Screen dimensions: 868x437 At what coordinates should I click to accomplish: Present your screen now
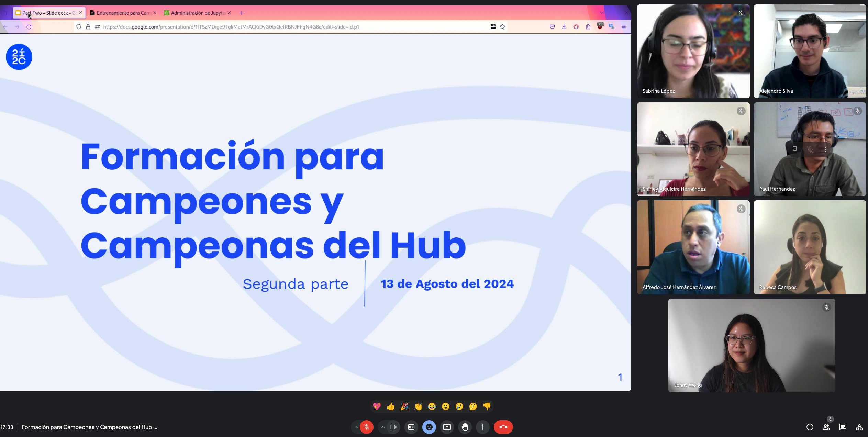(447, 427)
